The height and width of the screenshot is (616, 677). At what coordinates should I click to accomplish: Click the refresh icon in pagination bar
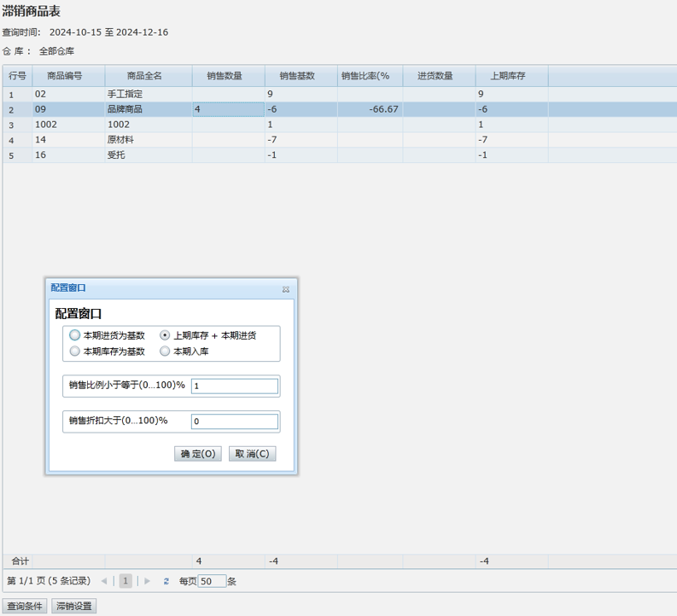(x=166, y=581)
